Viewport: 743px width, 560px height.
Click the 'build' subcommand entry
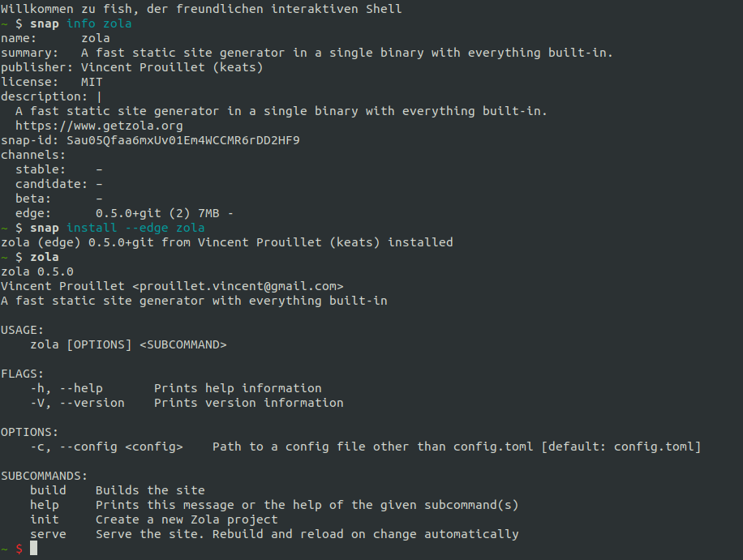click(x=49, y=490)
